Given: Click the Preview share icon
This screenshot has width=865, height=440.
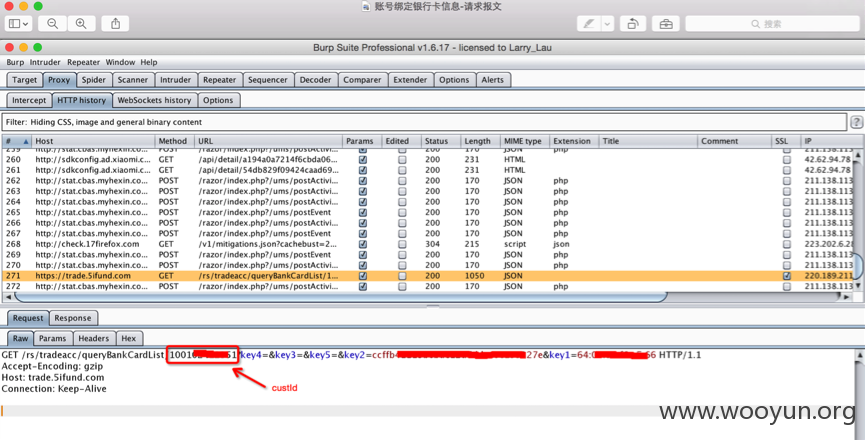Looking at the screenshot, I should click(115, 24).
